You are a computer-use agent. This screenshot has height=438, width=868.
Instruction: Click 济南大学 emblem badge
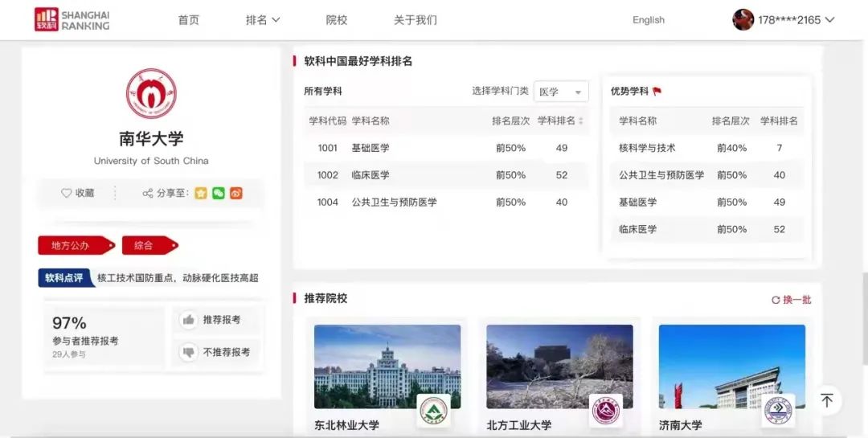(x=778, y=411)
